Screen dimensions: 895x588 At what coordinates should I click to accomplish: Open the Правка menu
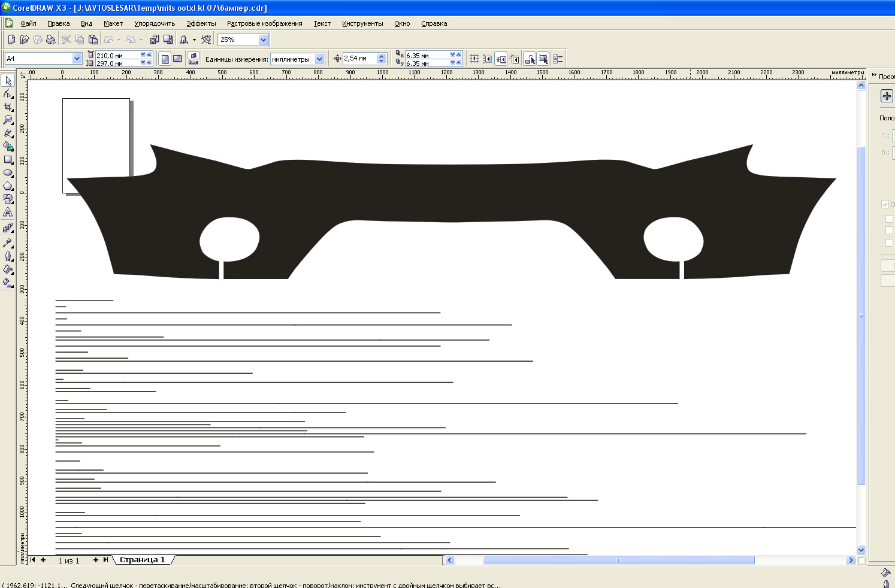(x=59, y=23)
